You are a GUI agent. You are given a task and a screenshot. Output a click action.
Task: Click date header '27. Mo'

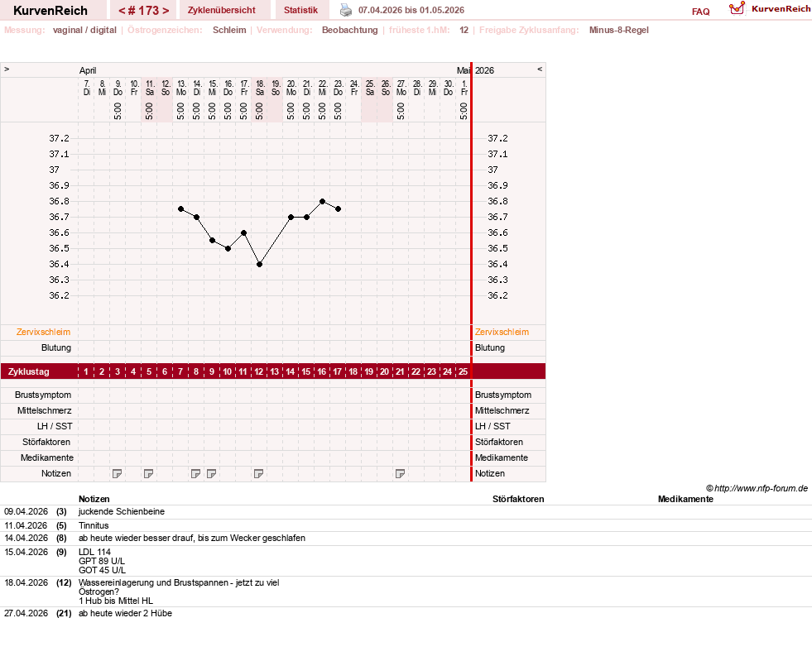pyautogui.click(x=401, y=88)
